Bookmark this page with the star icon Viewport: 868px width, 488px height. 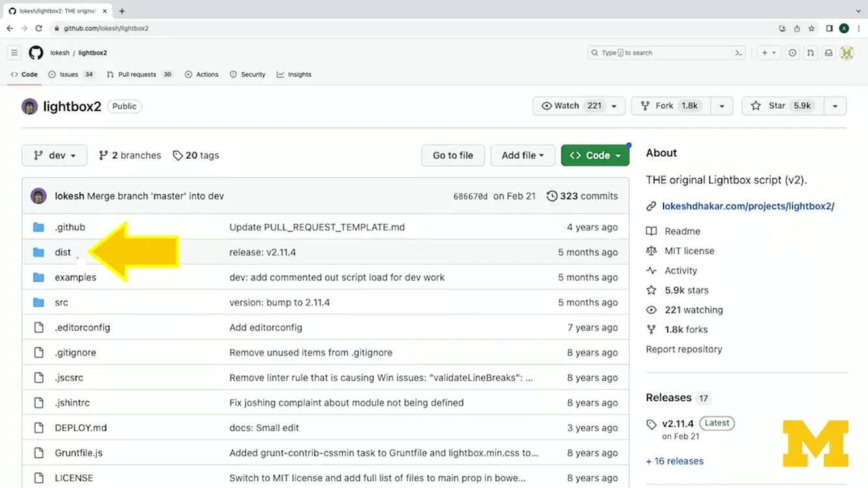coord(811,28)
